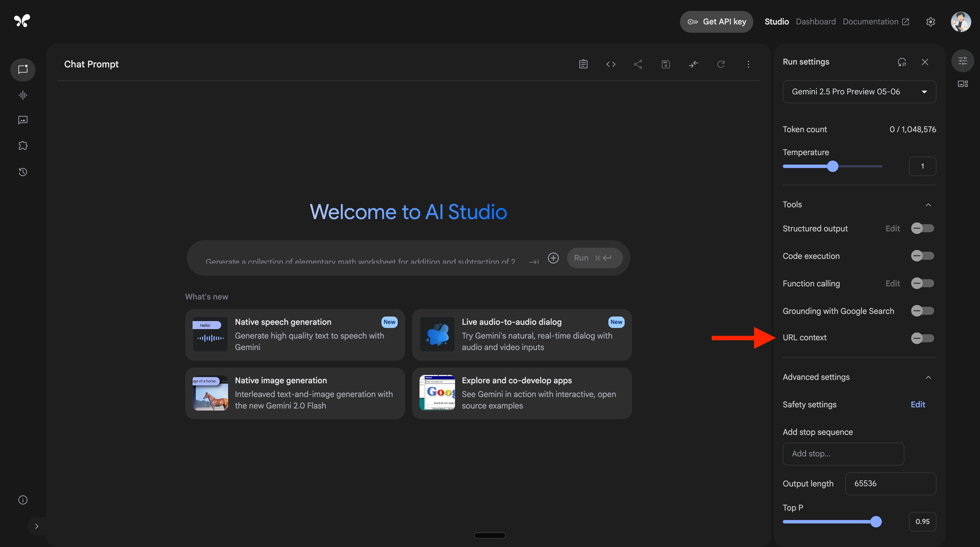Collapse the Tools section
The height and width of the screenshot is (547, 980).
click(x=928, y=205)
